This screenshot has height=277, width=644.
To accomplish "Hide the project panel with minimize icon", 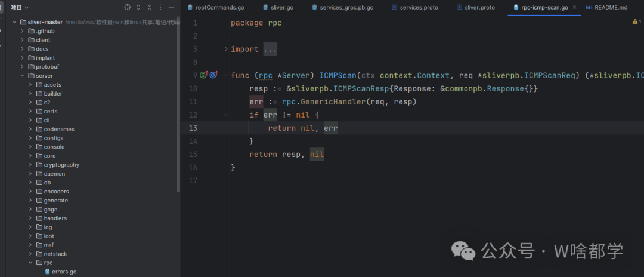I will point(172,7).
